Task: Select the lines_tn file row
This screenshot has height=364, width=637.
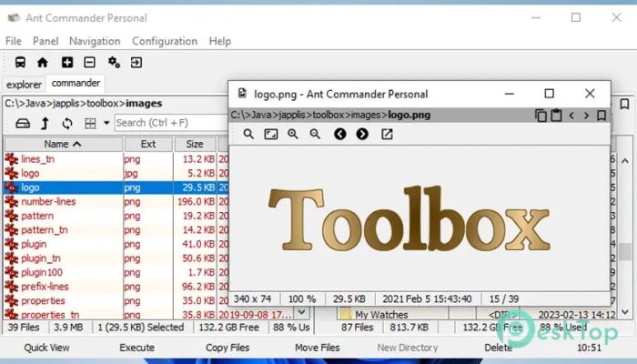Action: (x=116, y=159)
